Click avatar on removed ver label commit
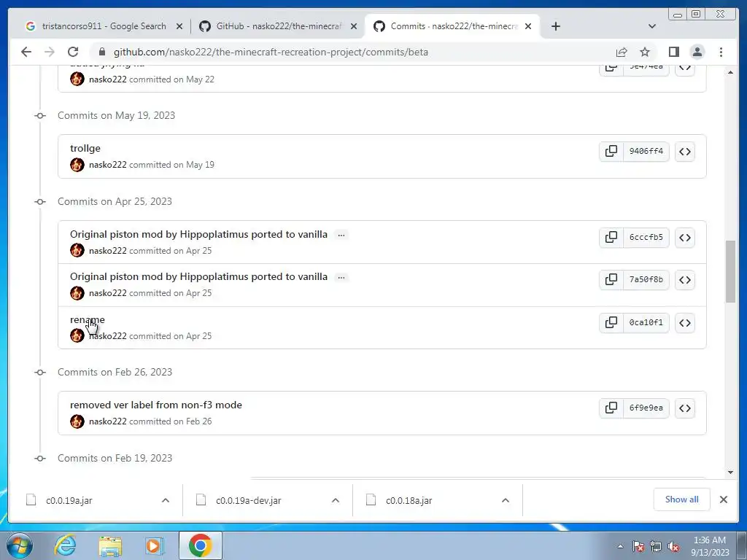This screenshot has width=747, height=560. (77, 421)
